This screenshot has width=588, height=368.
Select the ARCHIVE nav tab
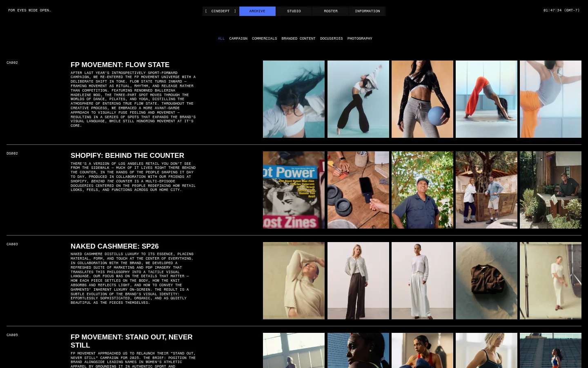point(257,11)
